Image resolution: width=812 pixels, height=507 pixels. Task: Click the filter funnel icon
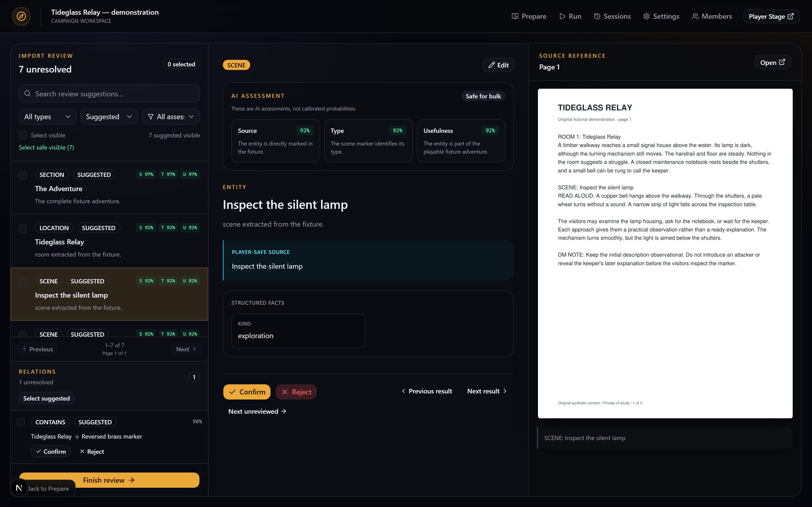point(151,117)
